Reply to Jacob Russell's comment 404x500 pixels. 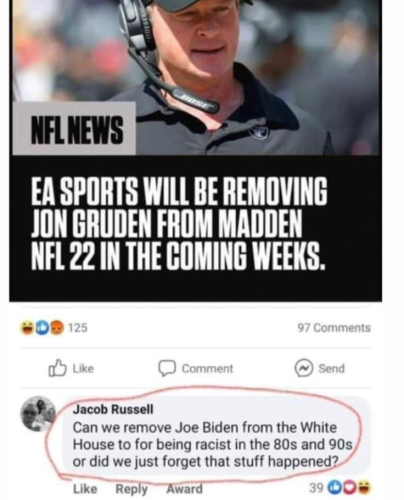click(131, 489)
